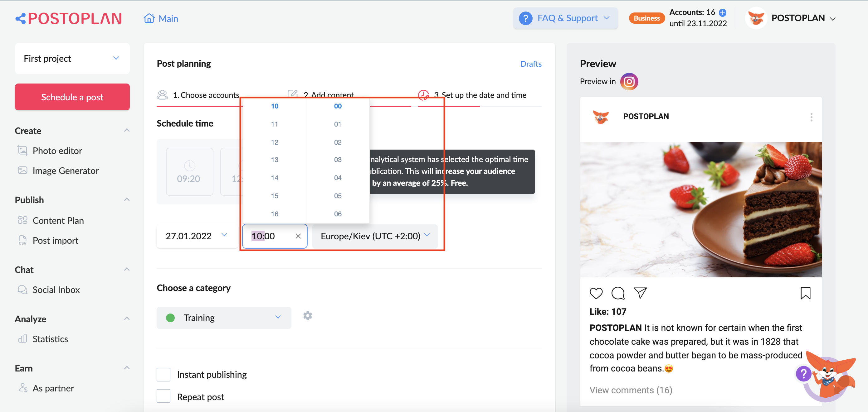868x412 pixels.
Task: Click the FAQ question mark icon
Action: (x=525, y=18)
